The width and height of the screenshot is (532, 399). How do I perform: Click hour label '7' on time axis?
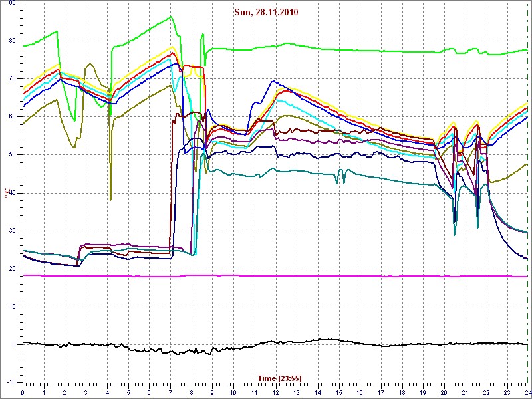pos(170,394)
